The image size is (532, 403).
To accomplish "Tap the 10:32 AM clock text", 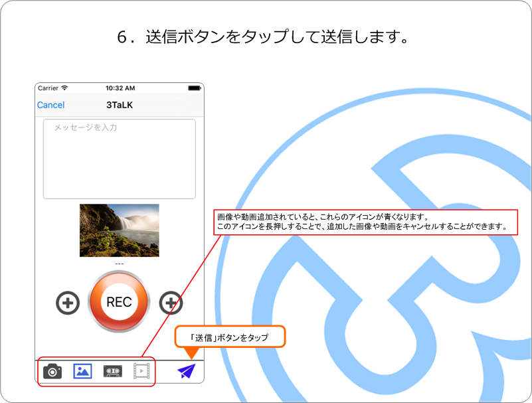I will 120,88.
